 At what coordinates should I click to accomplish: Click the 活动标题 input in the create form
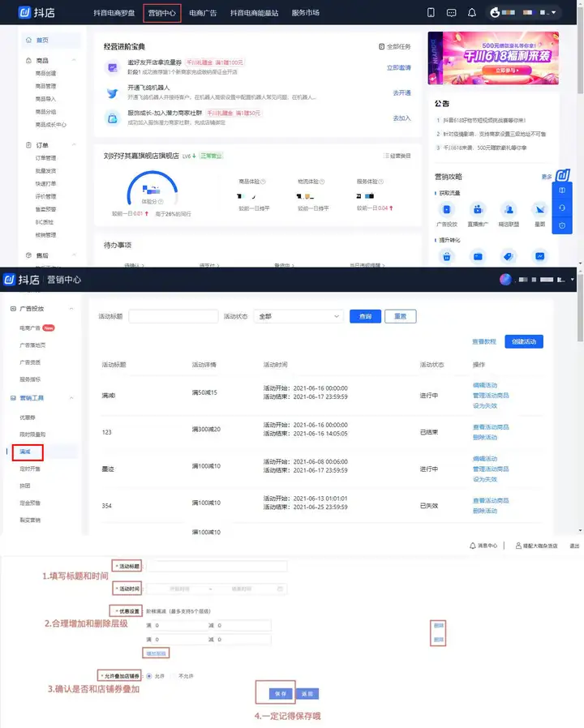coord(217,567)
